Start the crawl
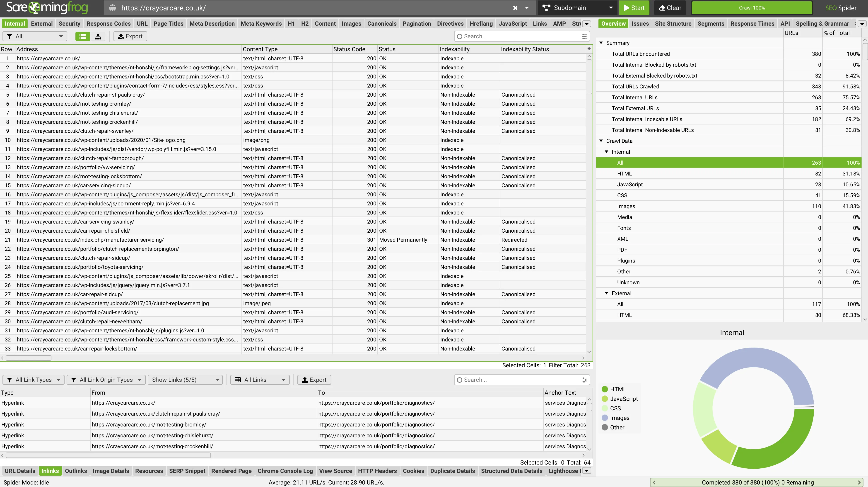The height and width of the screenshot is (487, 868). pyautogui.click(x=634, y=8)
